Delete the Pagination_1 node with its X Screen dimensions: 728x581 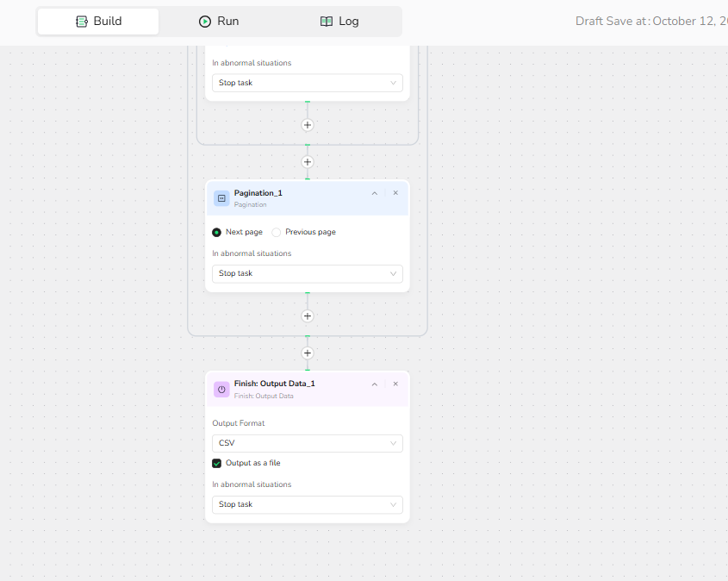point(395,193)
